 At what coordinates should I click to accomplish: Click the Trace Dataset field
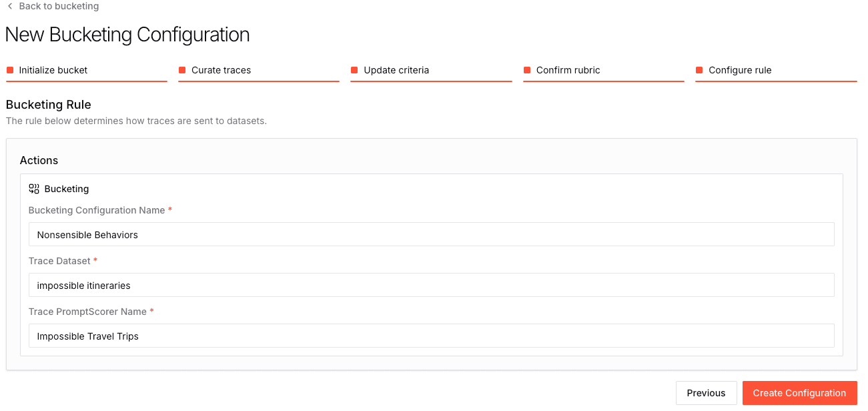[x=431, y=285]
